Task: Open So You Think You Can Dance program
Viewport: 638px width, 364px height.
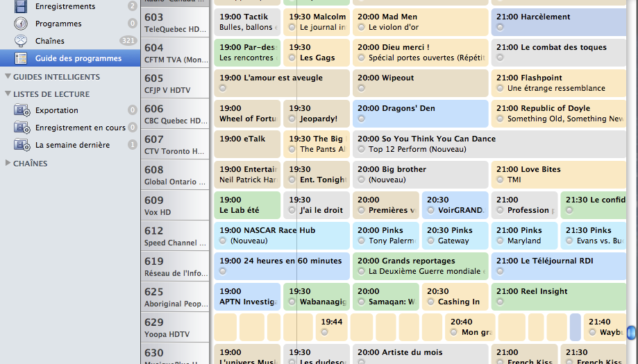Action: (x=426, y=139)
